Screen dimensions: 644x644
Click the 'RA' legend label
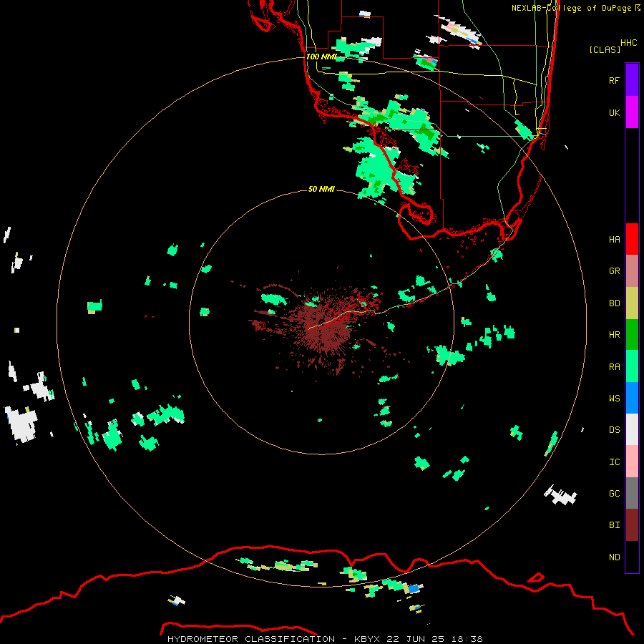[x=614, y=367]
